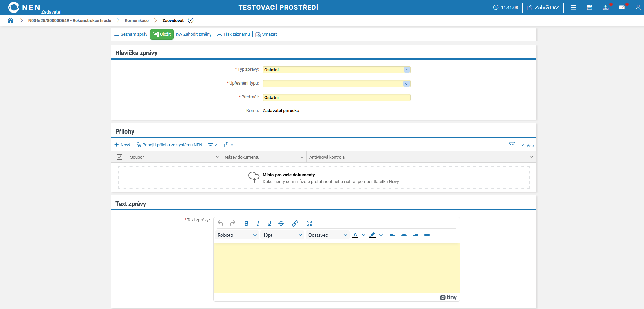Open the user profile icon
644x309 pixels.
638,7
